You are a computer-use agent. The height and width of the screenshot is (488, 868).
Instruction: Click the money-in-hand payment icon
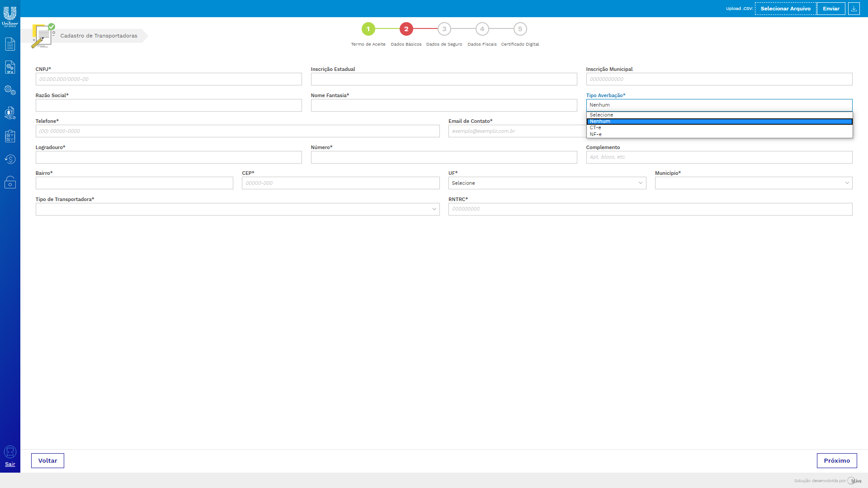[10, 113]
